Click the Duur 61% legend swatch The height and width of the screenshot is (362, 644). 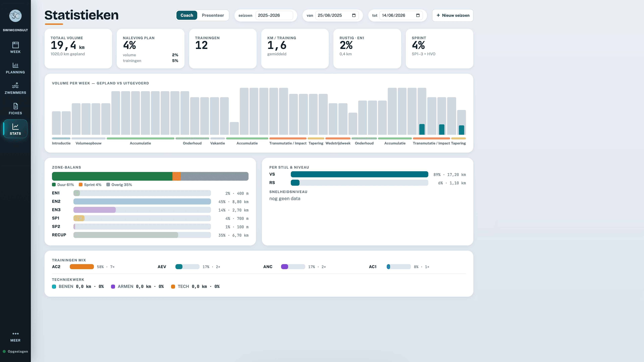coord(54,185)
